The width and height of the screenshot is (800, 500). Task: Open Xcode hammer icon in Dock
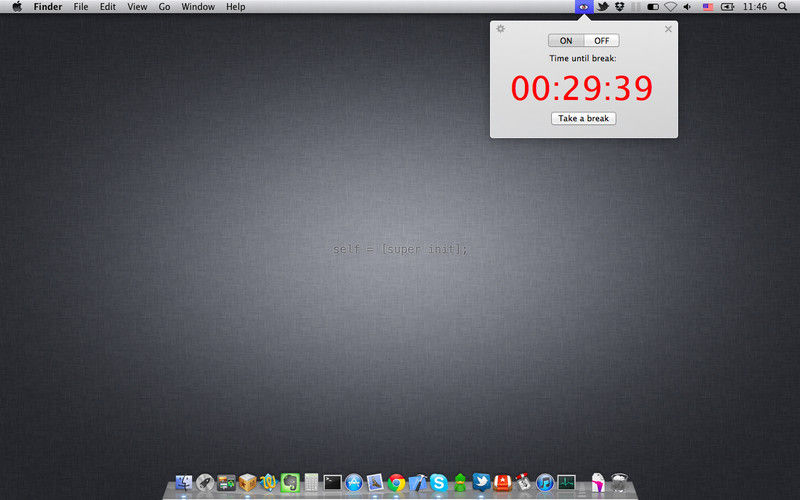click(417, 482)
